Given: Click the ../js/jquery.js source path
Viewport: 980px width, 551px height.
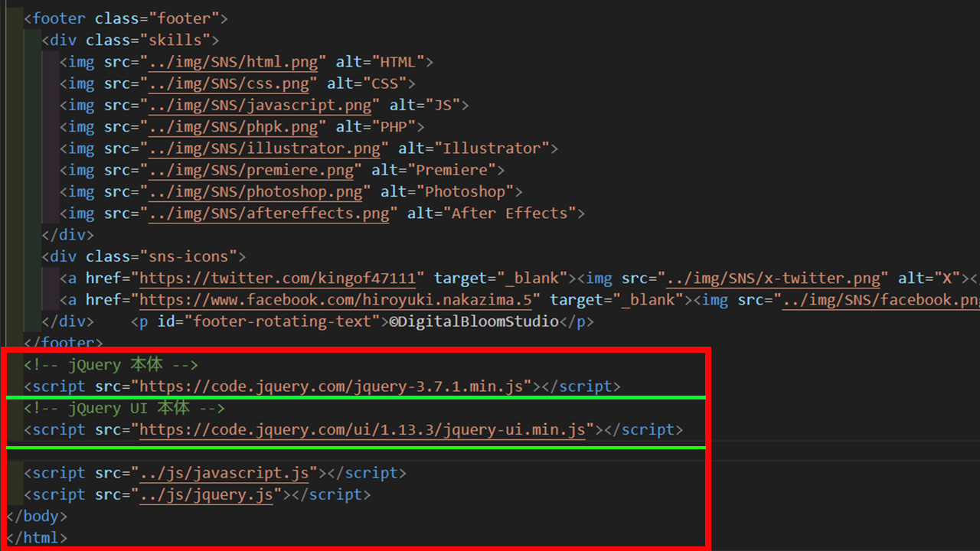Looking at the screenshot, I should [x=207, y=494].
